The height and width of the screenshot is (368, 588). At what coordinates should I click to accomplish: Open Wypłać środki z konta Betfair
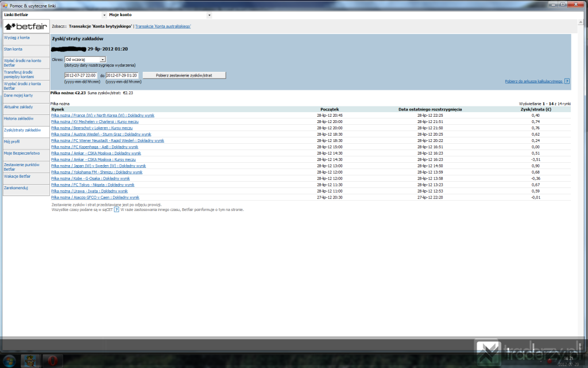point(22,86)
